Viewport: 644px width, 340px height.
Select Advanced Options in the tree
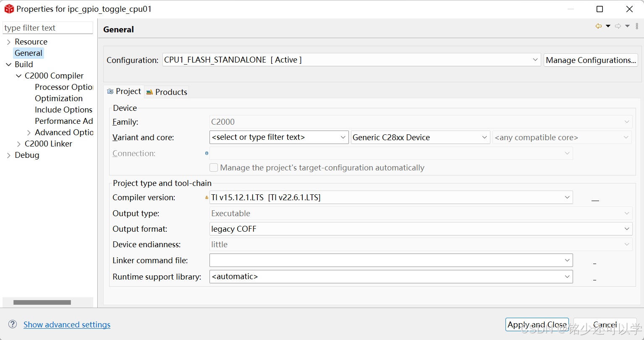click(x=64, y=132)
